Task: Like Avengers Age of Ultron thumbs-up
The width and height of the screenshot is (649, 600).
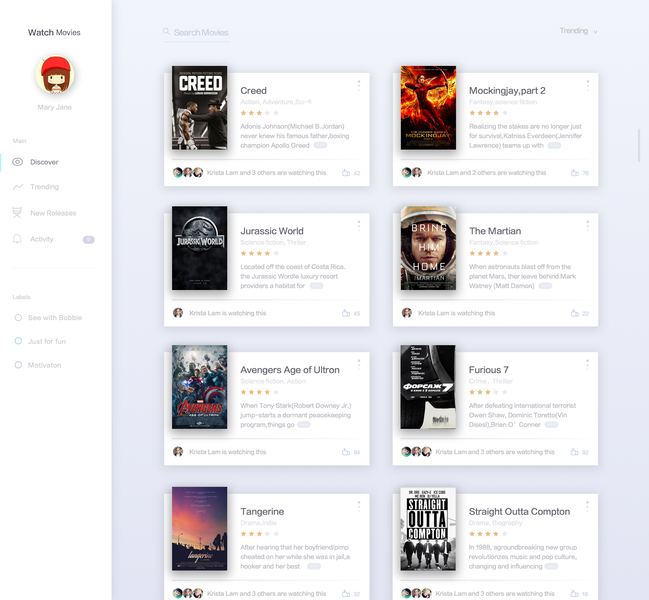Action: click(346, 452)
